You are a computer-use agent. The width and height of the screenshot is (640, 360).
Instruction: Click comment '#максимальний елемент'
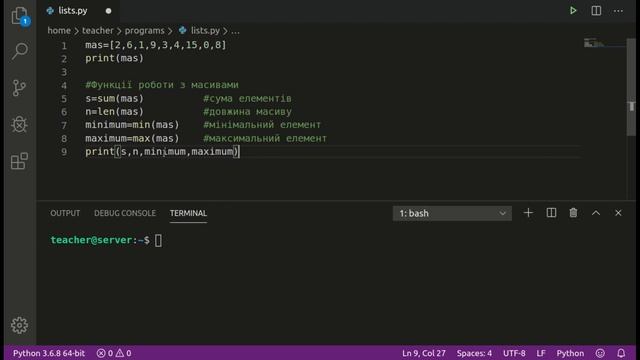[x=265, y=138]
